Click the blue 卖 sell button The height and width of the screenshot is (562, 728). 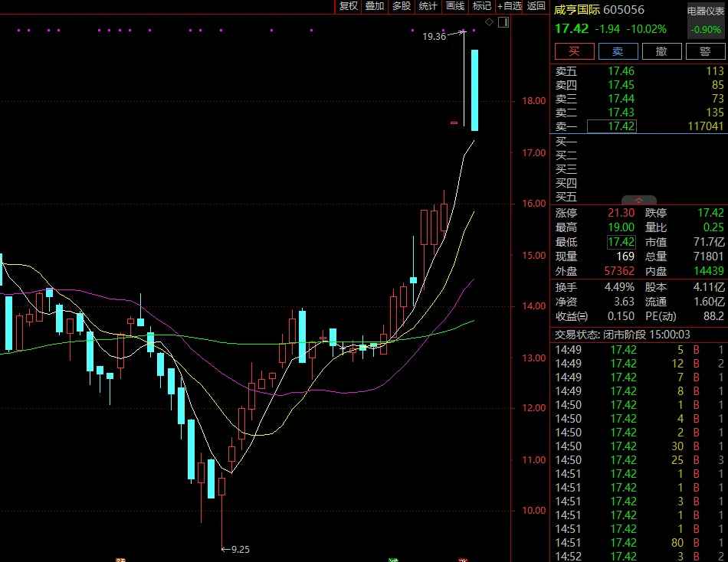[x=618, y=51]
